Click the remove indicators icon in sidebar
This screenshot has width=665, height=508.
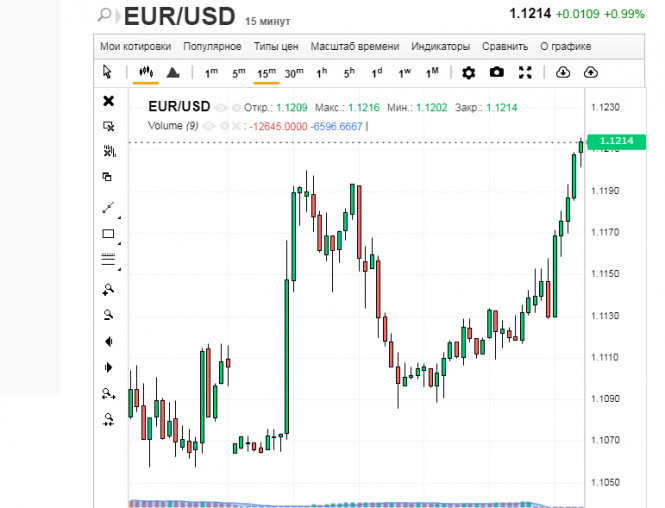pyautogui.click(x=109, y=151)
